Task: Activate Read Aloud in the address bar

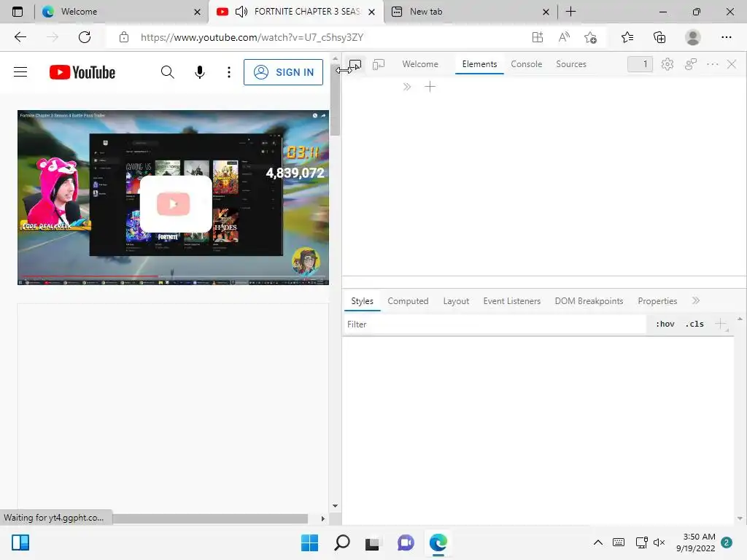Action: pyautogui.click(x=564, y=37)
